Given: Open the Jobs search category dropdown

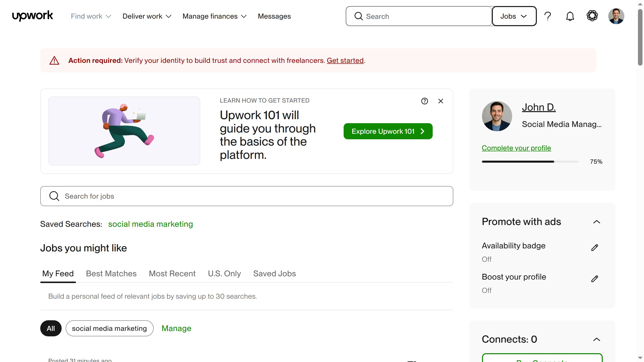Looking at the screenshot, I should 514,16.
